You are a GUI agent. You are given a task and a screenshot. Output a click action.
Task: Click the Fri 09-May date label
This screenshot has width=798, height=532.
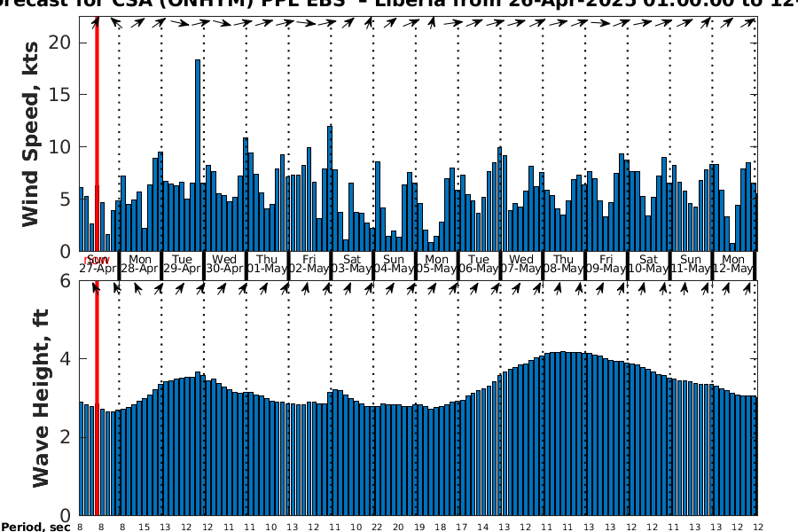pos(606,264)
